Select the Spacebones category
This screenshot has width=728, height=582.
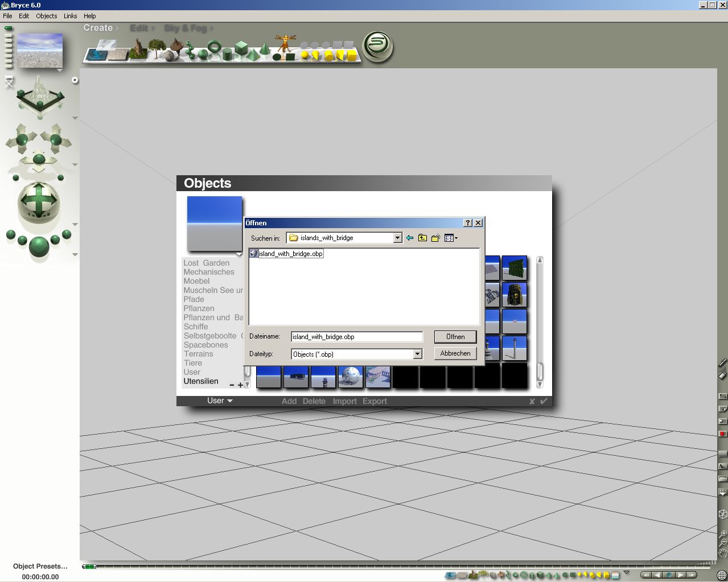(205, 345)
